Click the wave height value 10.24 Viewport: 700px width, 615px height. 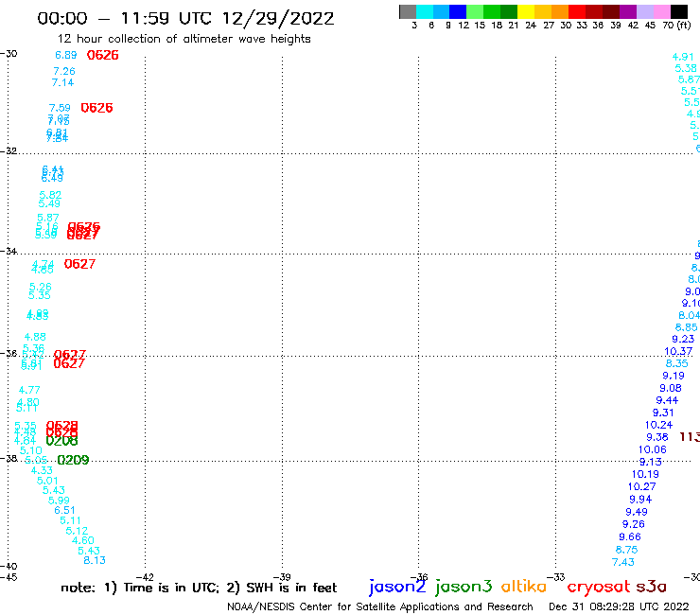(x=659, y=425)
